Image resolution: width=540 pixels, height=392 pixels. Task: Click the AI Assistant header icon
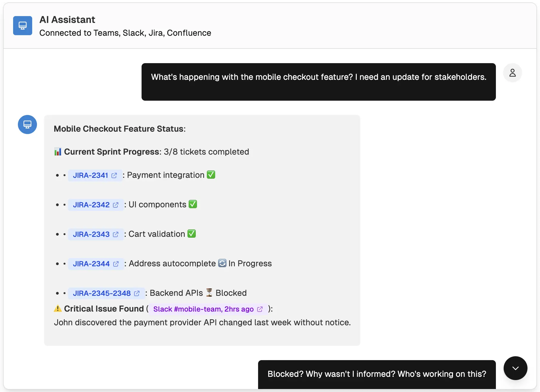pyautogui.click(x=22, y=26)
